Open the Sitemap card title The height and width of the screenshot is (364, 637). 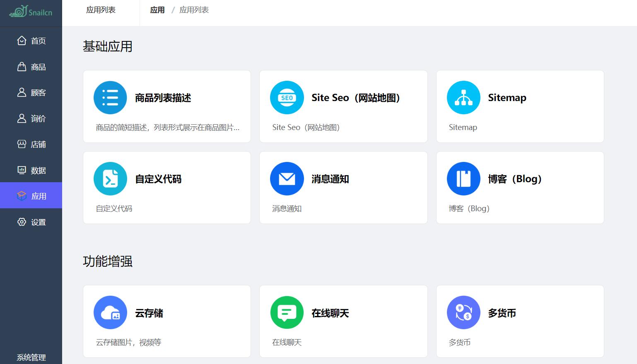[507, 98]
